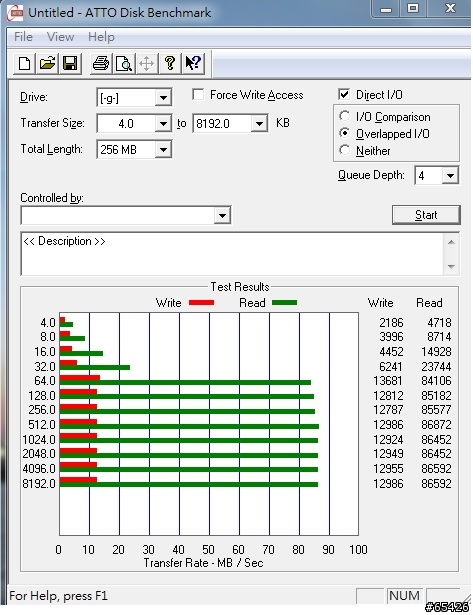Open the Total Length dropdown 256 MB
The height and width of the screenshot is (615, 473).
pos(163,149)
